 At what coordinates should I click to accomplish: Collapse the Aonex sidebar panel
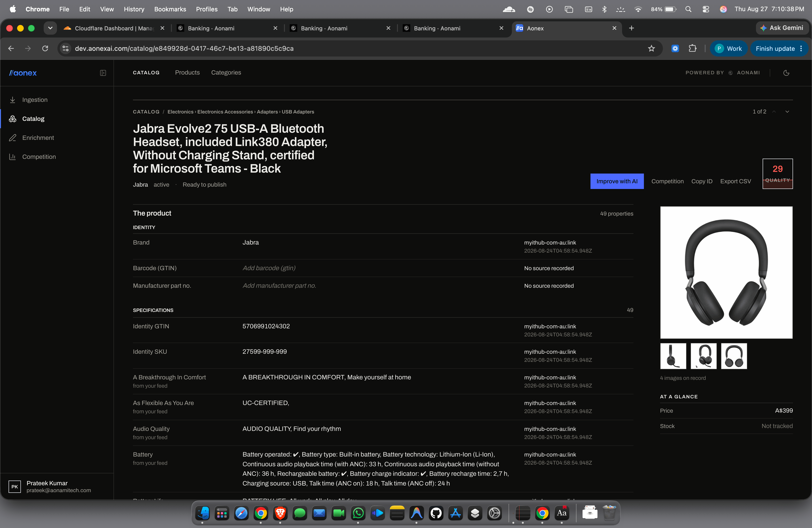click(x=103, y=73)
